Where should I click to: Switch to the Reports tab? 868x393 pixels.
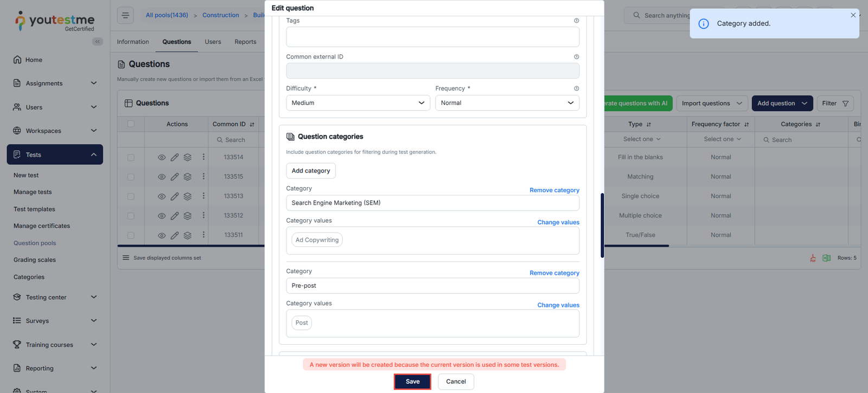coord(245,42)
